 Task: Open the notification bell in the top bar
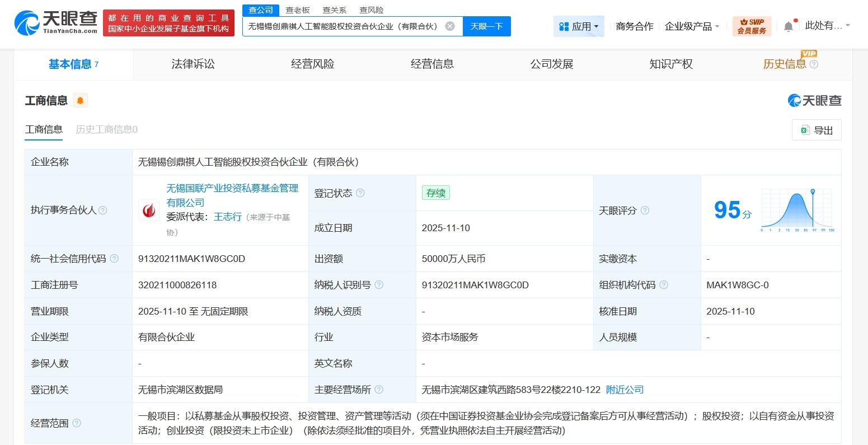tap(789, 25)
